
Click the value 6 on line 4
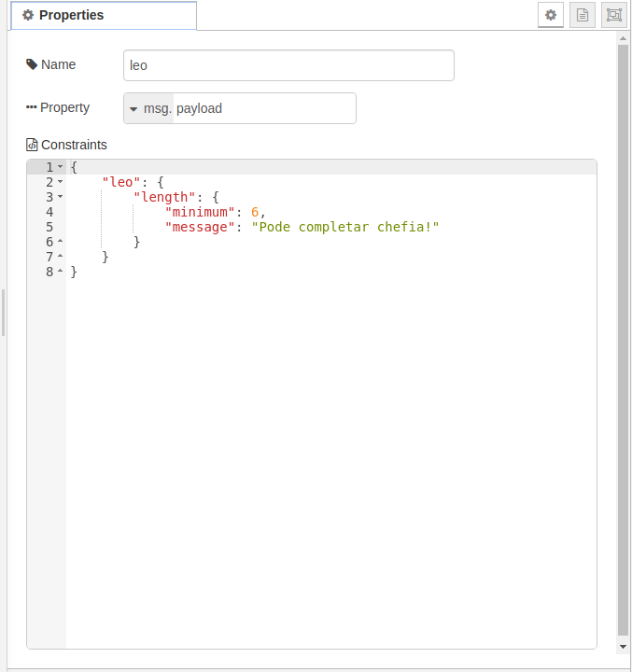(255, 212)
